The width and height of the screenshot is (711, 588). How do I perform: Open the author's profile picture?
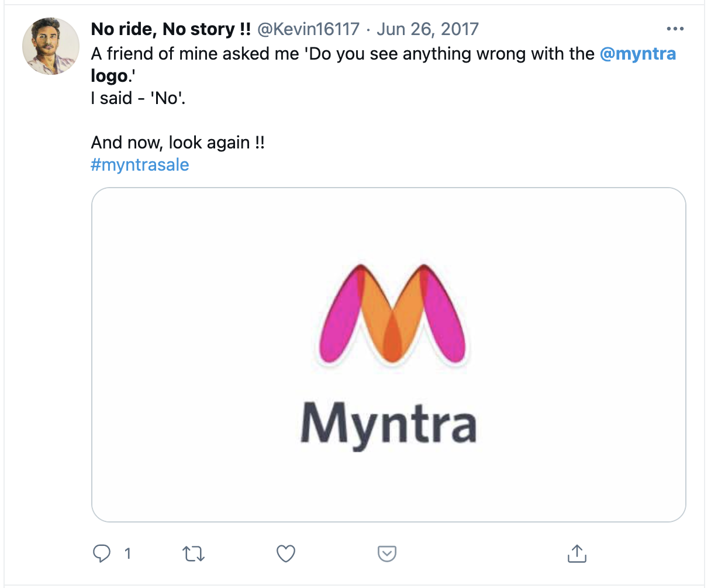pyautogui.click(x=50, y=46)
